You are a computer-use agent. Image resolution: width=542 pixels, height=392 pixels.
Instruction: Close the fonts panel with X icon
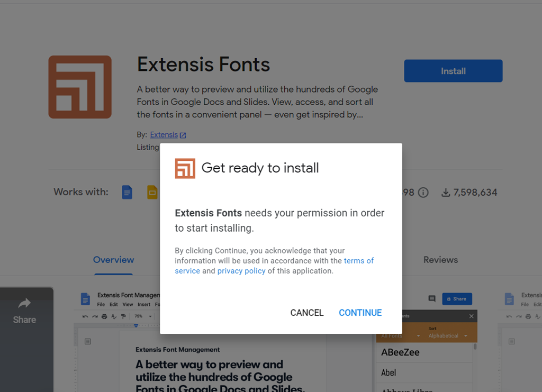click(472, 316)
